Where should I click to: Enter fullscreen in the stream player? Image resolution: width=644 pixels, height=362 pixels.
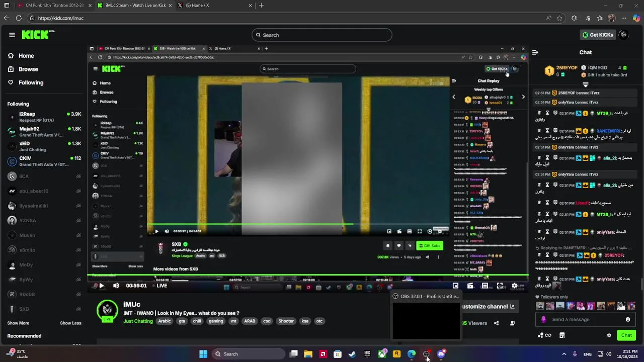(x=500, y=286)
